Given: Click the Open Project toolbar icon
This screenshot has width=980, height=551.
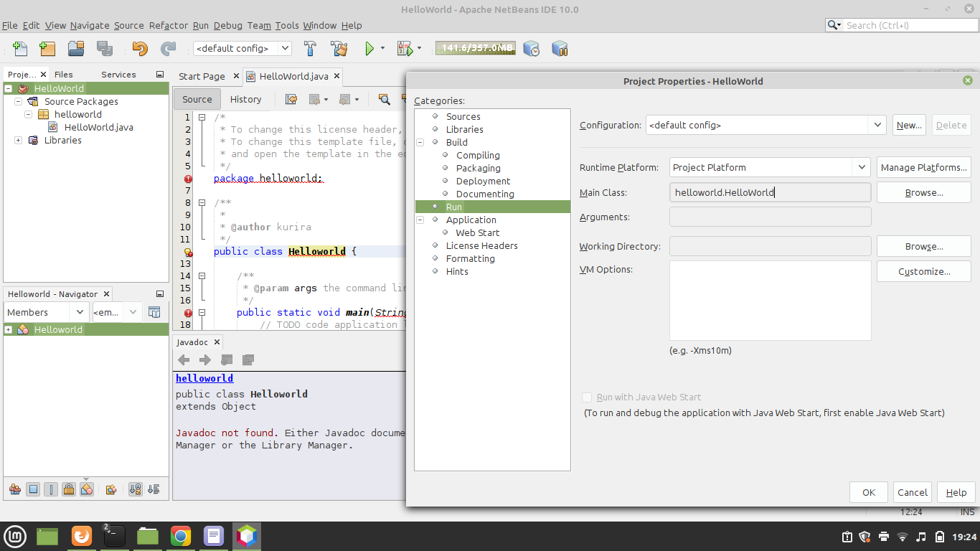Looking at the screenshot, I should click(76, 49).
